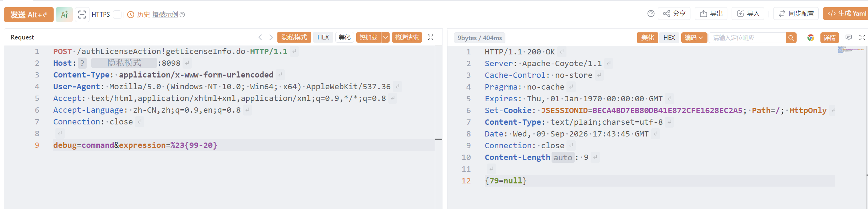868x209 pixels.
Task: Click the 生成 Yaml button
Action: pyautogui.click(x=846, y=14)
